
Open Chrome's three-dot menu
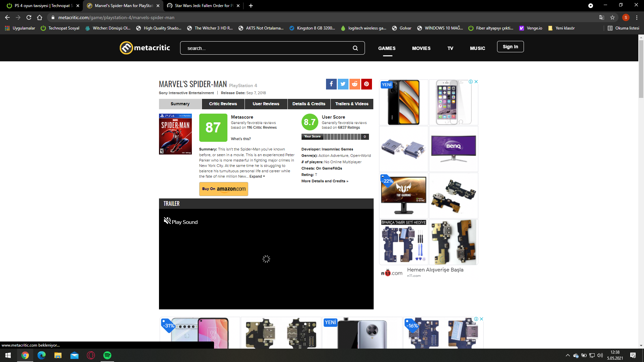637,17
